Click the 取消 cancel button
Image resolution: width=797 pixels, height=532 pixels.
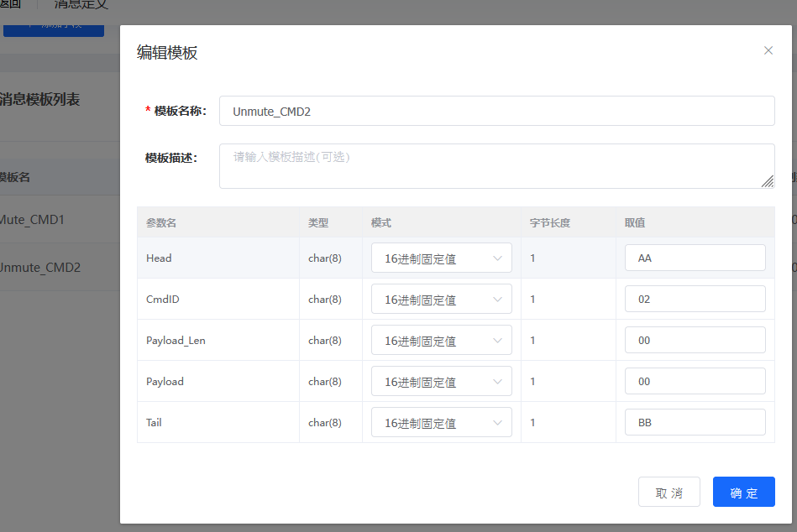point(669,492)
